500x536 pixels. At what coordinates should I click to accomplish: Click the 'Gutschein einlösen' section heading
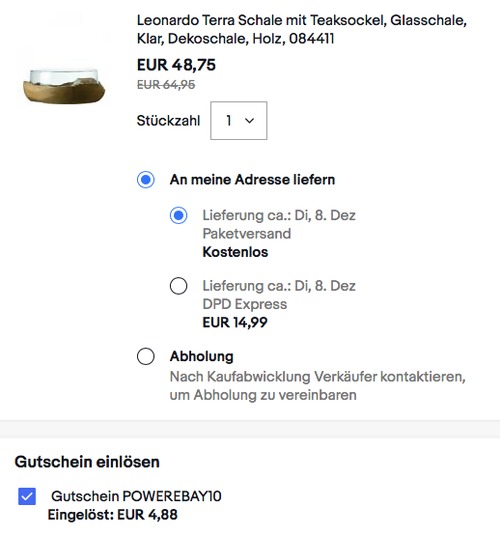87,462
